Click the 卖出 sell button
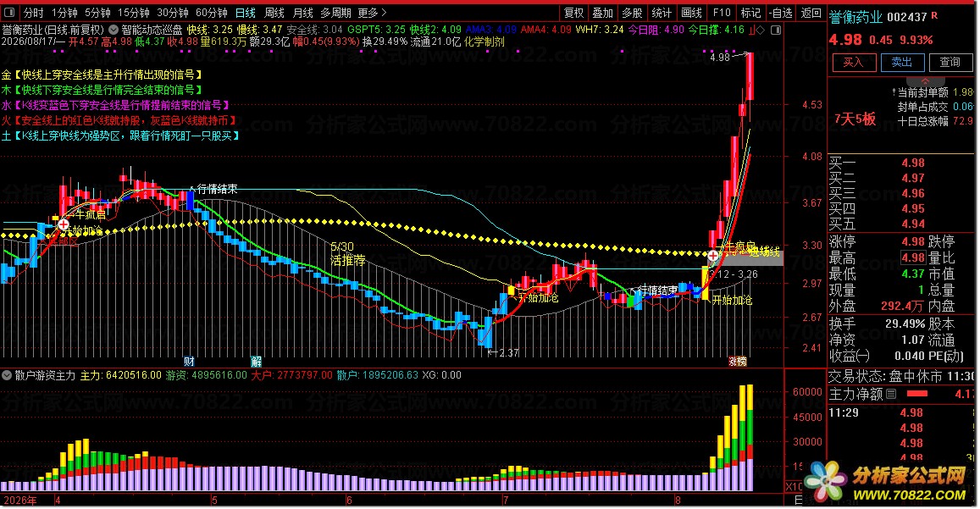Screen dimensions: 980x509 tap(902, 62)
